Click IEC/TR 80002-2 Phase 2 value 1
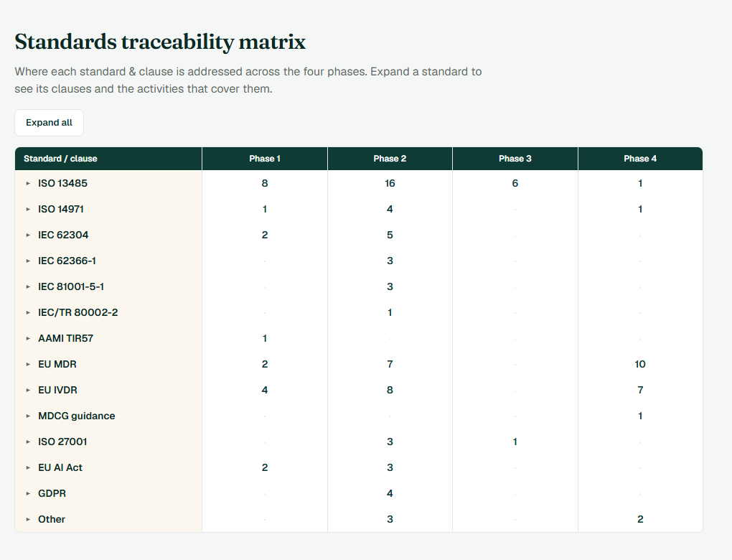The image size is (732, 560). pyautogui.click(x=390, y=312)
